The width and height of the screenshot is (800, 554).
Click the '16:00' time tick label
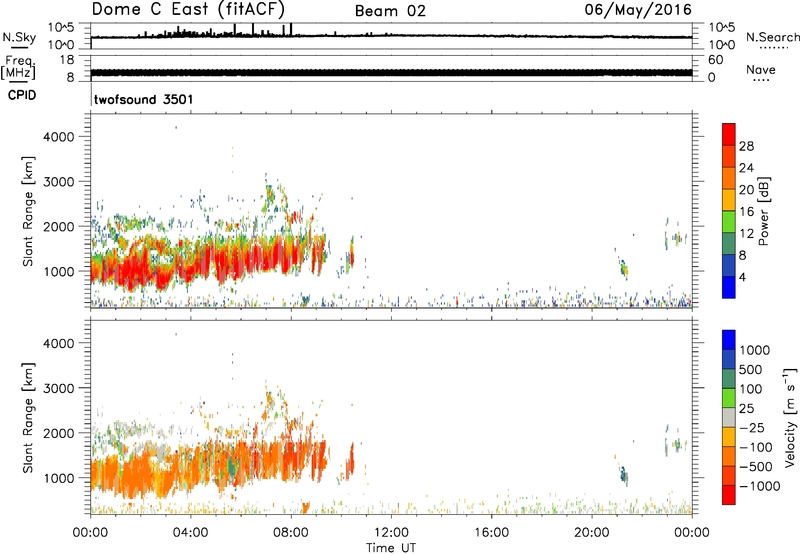click(491, 533)
